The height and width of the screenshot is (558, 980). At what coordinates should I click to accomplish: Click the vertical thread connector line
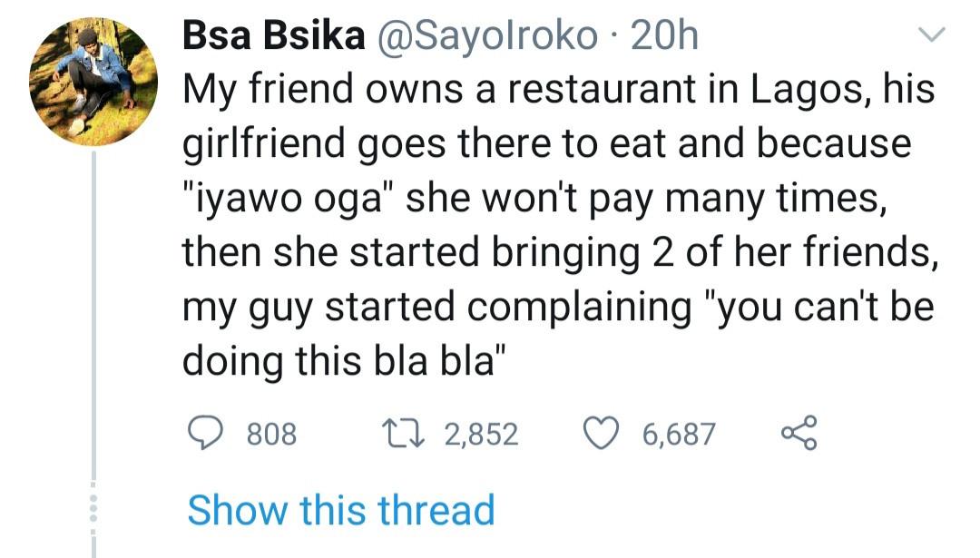(x=93, y=318)
